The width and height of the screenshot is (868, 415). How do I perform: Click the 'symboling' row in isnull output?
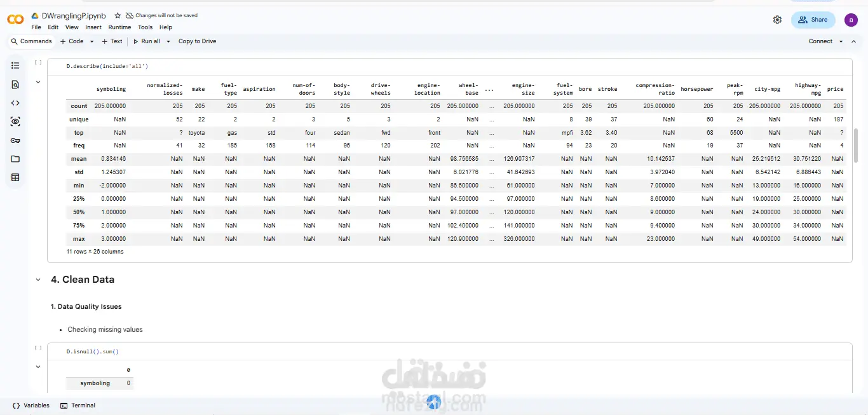[x=100, y=383]
